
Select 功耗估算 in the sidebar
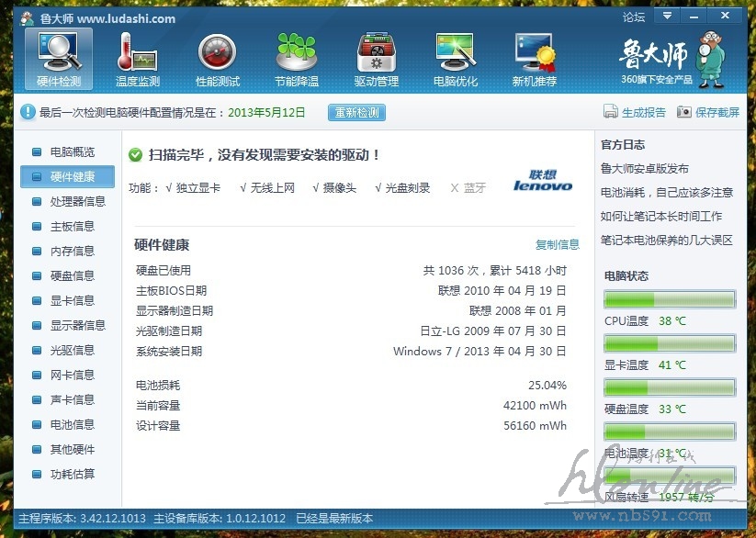(72, 475)
